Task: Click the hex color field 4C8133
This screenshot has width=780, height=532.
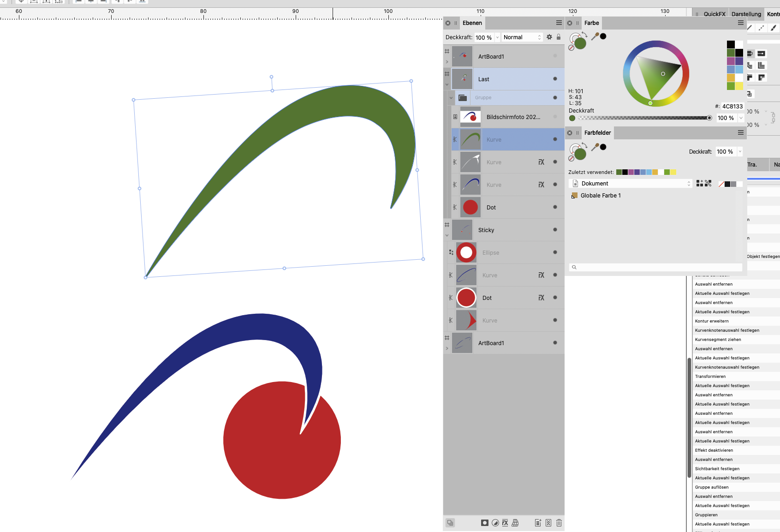Action: pyautogui.click(x=732, y=107)
